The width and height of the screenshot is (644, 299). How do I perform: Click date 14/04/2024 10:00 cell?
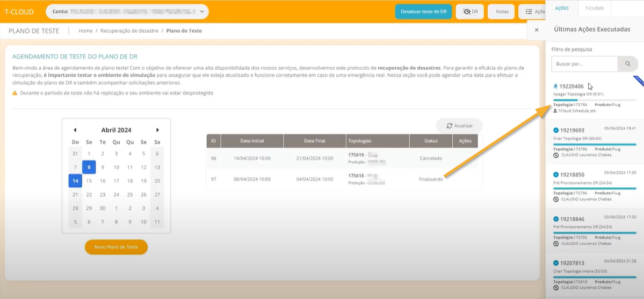[252, 158]
